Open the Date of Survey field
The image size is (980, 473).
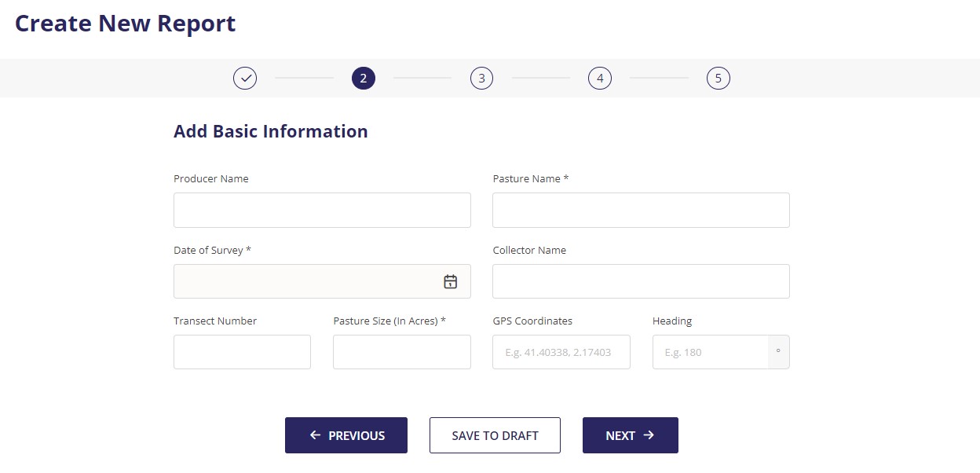pos(306,281)
